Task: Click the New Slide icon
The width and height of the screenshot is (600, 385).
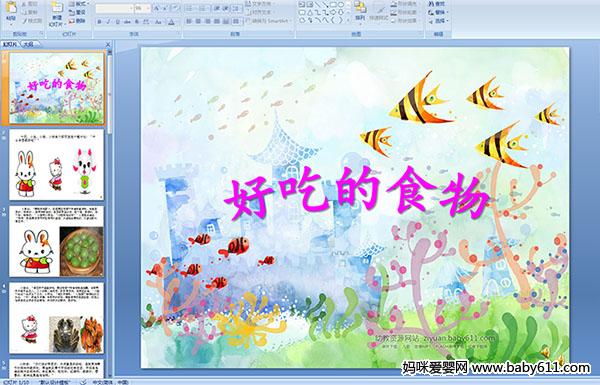Action: (x=57, y=8)
